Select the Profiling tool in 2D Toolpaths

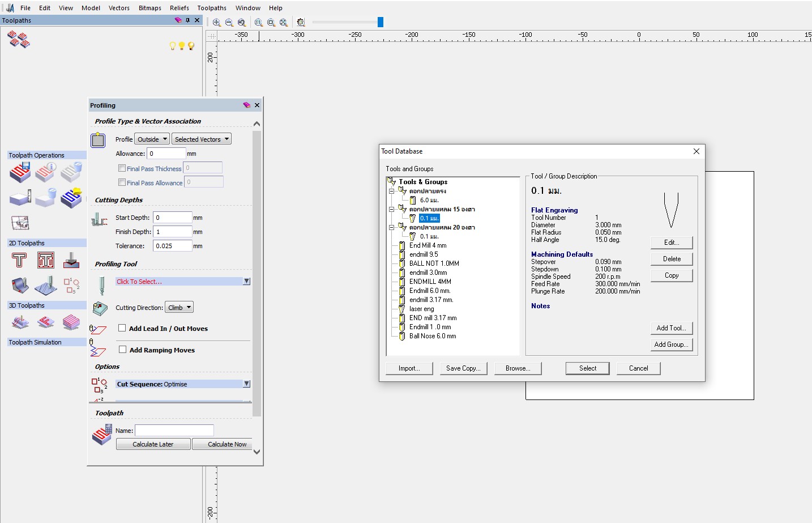pyautogui.click(x=20, y=260)
